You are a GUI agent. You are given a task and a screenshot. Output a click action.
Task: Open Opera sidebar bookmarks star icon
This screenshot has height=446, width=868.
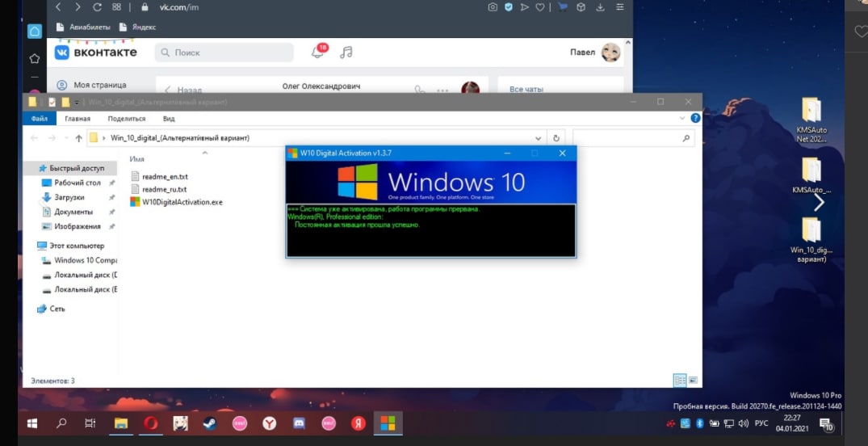[35, 58]
